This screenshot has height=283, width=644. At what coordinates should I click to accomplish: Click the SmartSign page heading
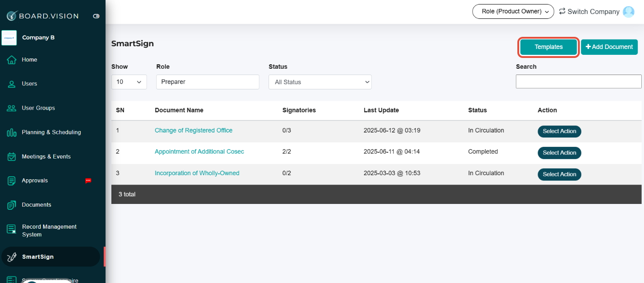point(132,44)
